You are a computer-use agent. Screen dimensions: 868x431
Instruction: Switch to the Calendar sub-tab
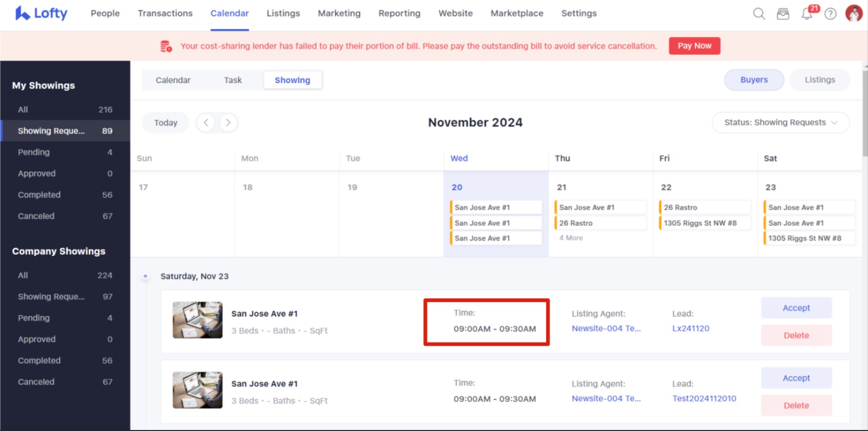(173, 80)
